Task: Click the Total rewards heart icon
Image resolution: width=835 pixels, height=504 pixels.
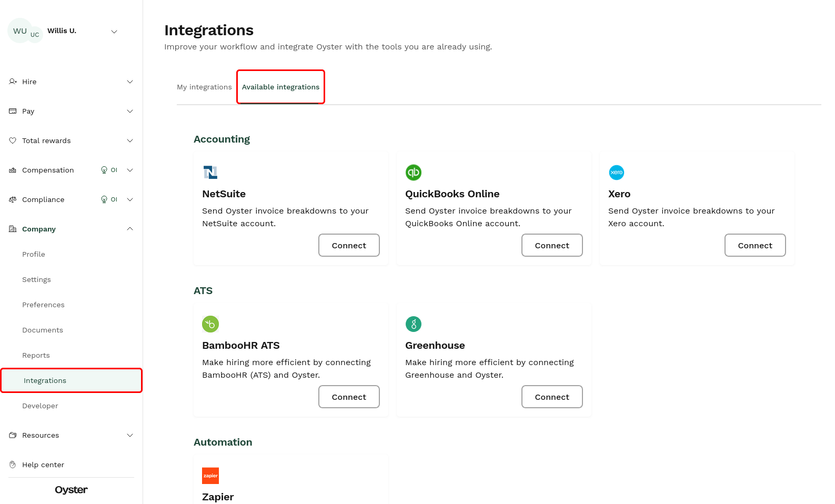Action: 13,140
